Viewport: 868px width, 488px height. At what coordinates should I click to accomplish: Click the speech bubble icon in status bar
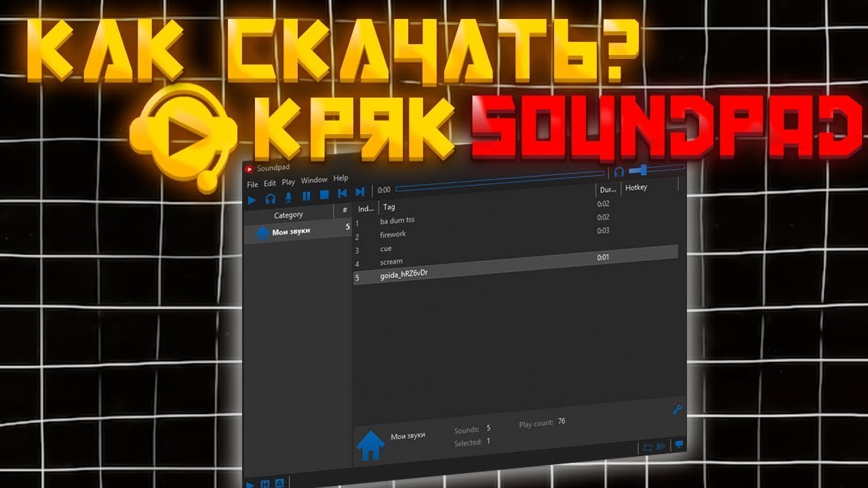(678, 445)
